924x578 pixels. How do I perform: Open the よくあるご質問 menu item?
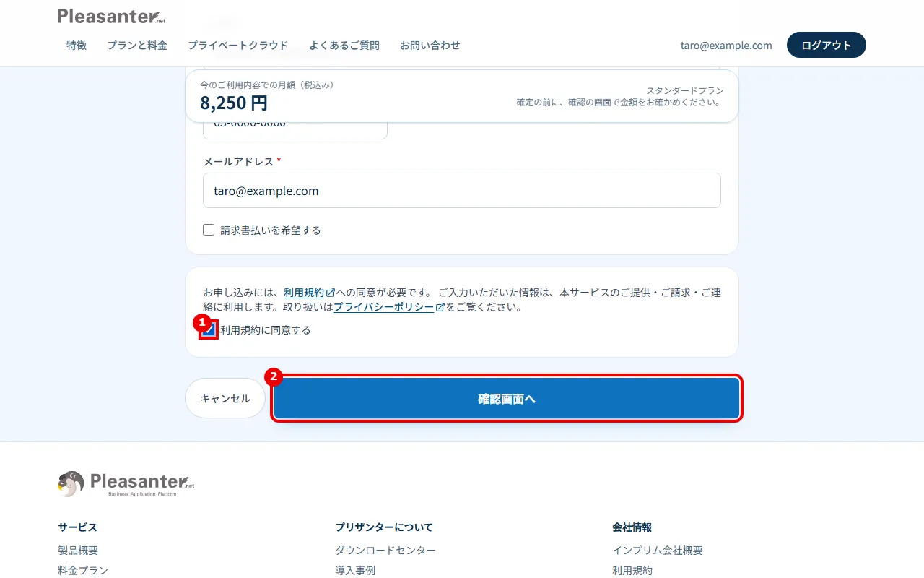[x=344, y=45]
